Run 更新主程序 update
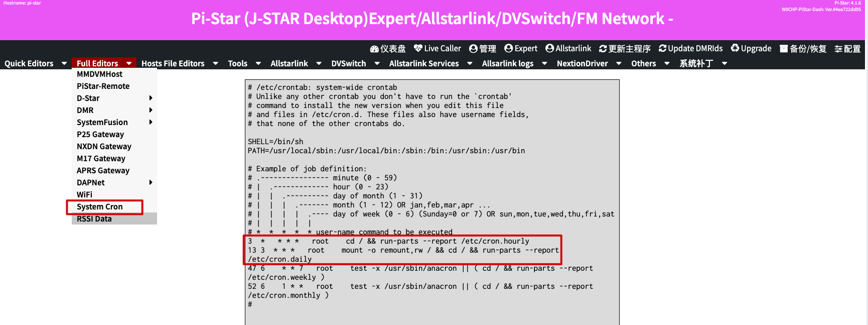868x325 pixels. (x=625, y=49)
